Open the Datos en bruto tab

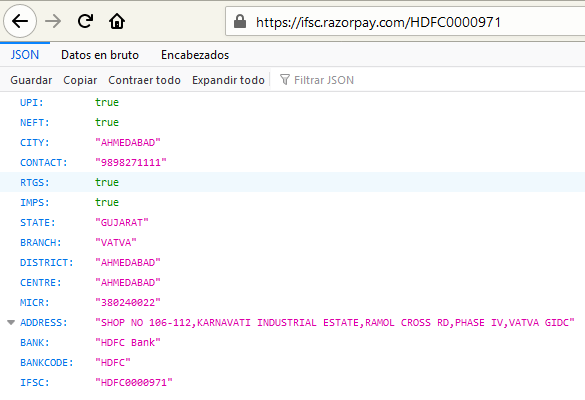(100, 55)
